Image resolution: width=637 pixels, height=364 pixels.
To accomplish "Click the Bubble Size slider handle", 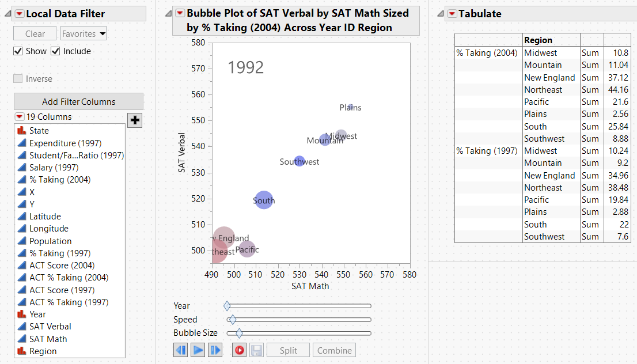I will [239, 333].
